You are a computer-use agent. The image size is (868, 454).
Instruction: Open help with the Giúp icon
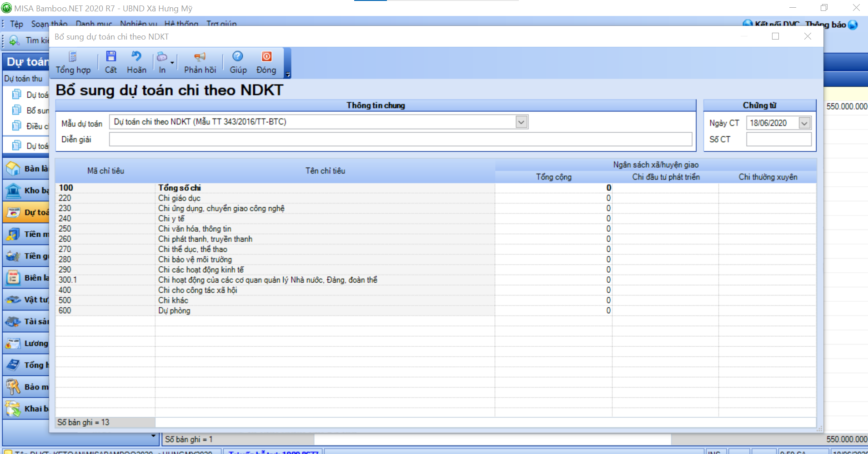coord(238,57)
